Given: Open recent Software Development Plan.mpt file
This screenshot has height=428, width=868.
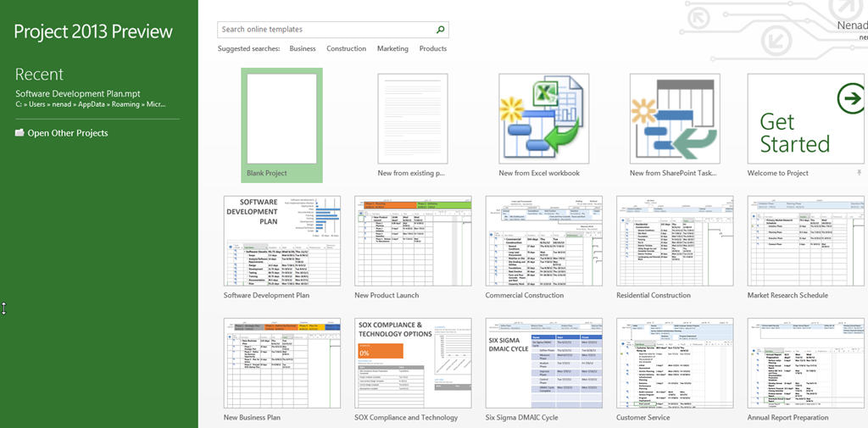Looking at the screenshot, I should (78, 93).
